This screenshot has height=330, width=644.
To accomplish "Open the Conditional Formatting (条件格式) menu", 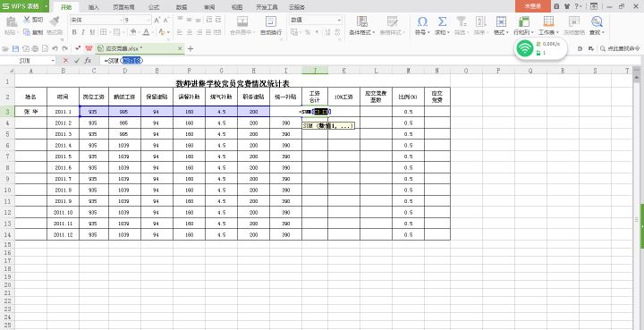I will [x=362, y=25].
